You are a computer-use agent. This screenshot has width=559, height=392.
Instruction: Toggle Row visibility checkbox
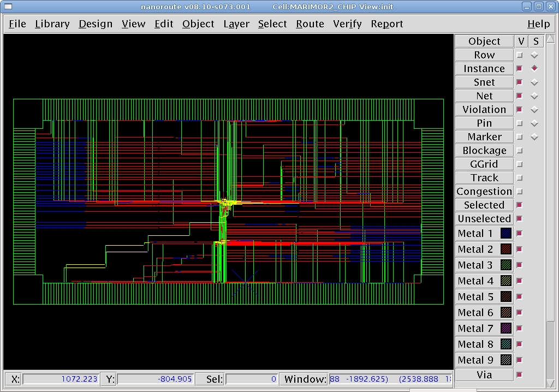520,55
